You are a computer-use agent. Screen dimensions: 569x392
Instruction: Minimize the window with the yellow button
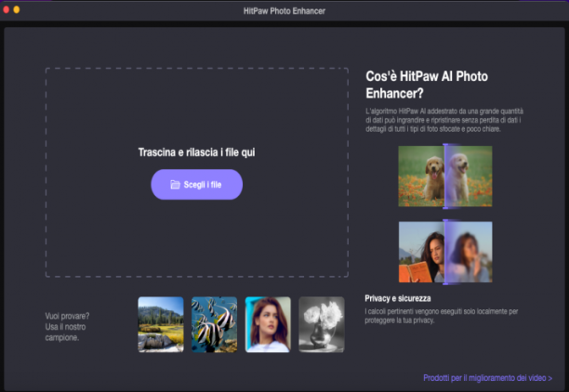pos(17,10)
